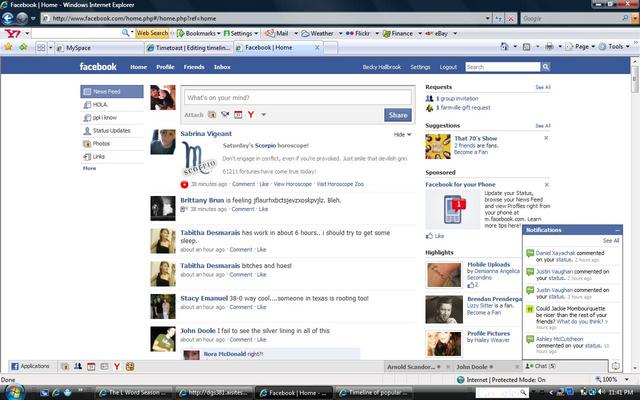Click the stop loading X button
This screenshot has width=640, height=400.
(x=511, y=18)
